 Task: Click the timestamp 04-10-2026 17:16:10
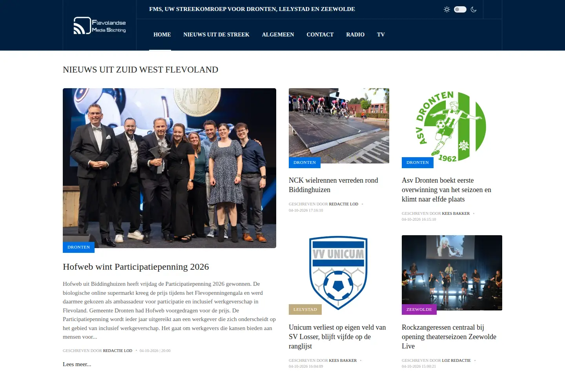(306, 210)
